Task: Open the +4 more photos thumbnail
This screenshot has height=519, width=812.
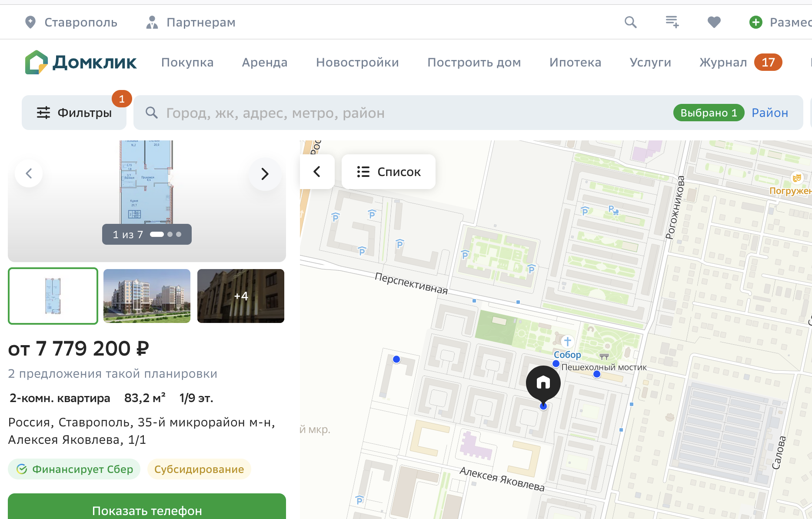Action: (241, 296)
